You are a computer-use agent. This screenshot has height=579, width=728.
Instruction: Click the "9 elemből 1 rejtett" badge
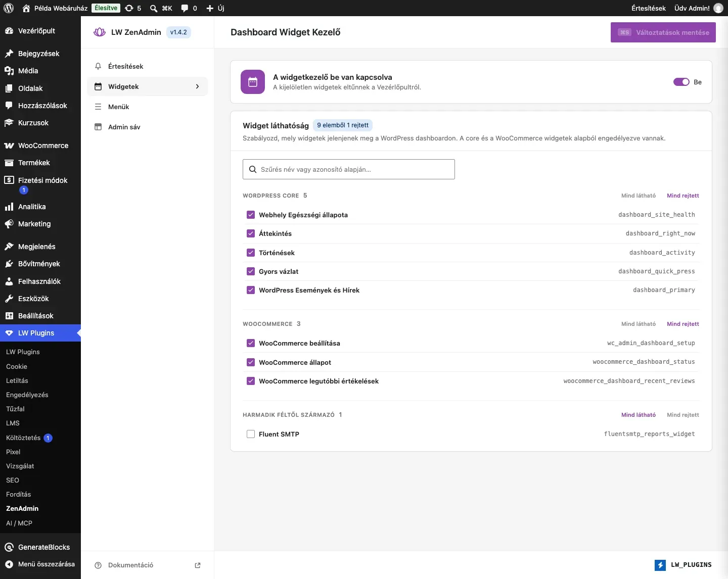[343, 125]
